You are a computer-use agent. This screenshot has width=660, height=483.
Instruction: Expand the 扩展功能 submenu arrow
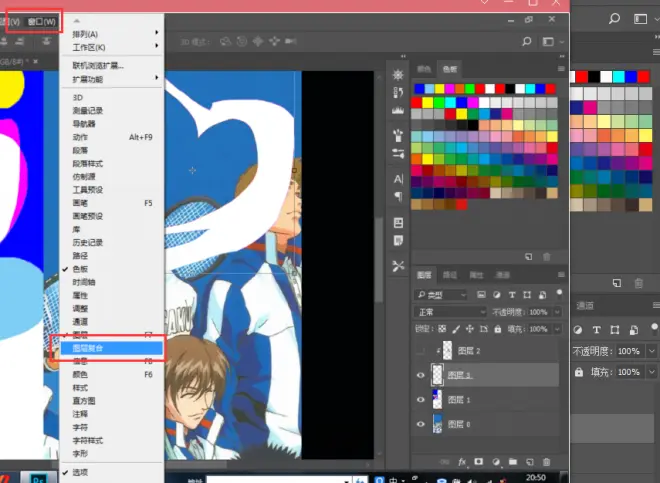pos(157,77)
